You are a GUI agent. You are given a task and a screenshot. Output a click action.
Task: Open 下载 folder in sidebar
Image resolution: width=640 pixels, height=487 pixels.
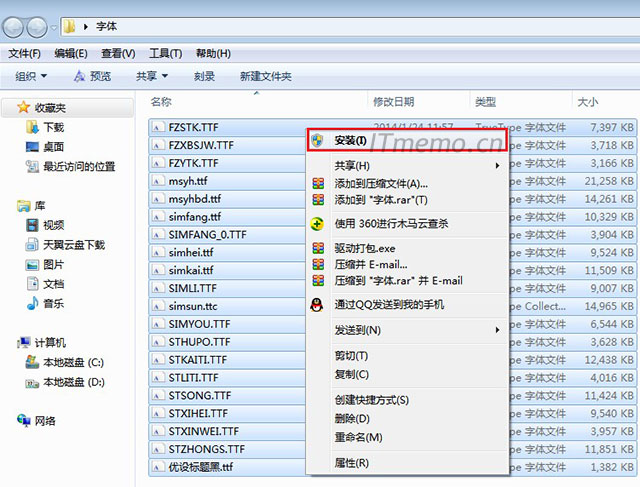(x=45, y=127)
